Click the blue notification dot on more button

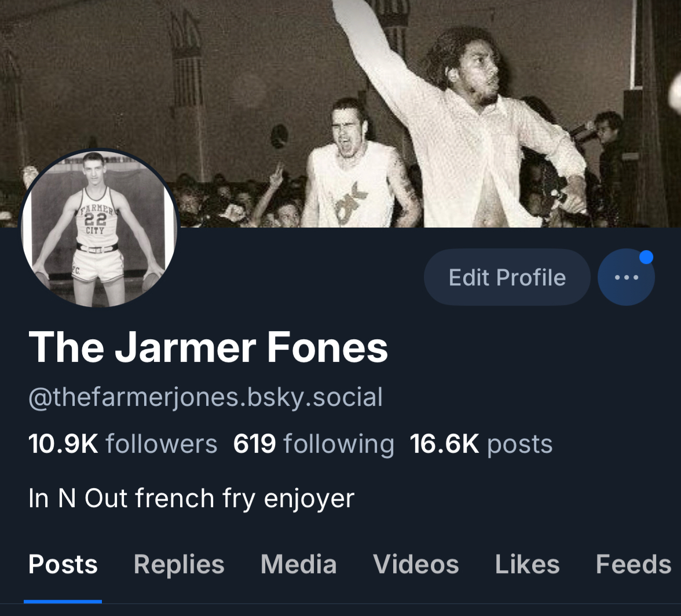click(646, 257)
